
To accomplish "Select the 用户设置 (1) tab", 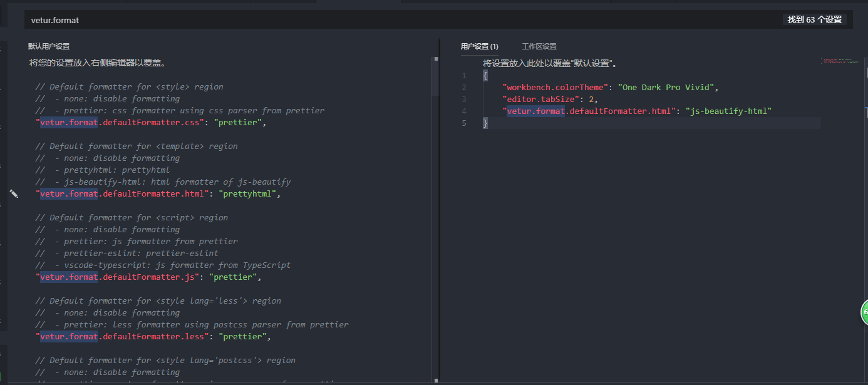I will click(481, 46).
